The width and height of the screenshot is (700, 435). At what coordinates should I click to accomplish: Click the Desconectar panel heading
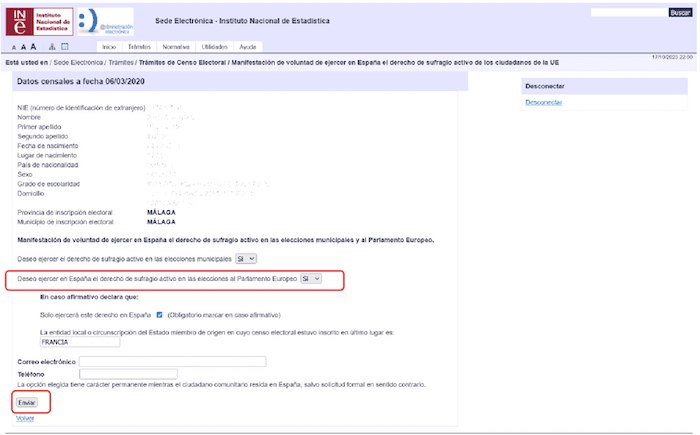point(545,86)
